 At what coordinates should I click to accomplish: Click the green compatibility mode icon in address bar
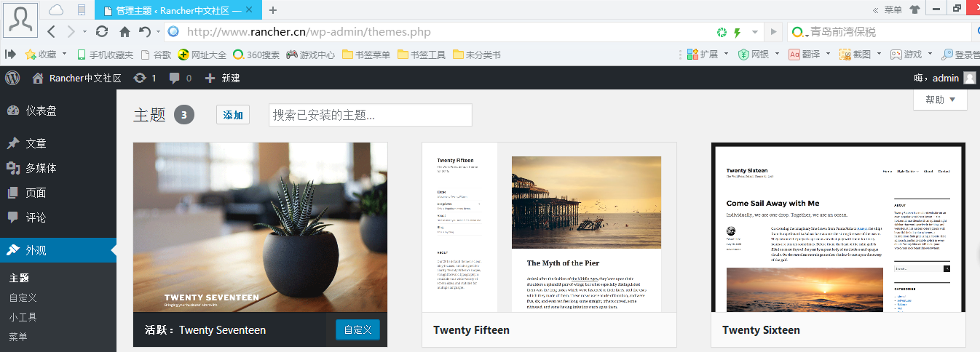coord(722,32)
